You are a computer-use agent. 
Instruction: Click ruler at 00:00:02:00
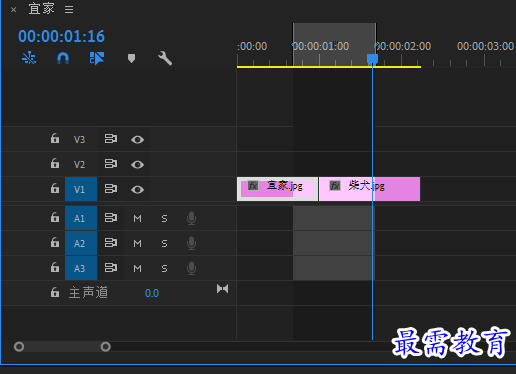pyautogui.click(x=403, y=46)
